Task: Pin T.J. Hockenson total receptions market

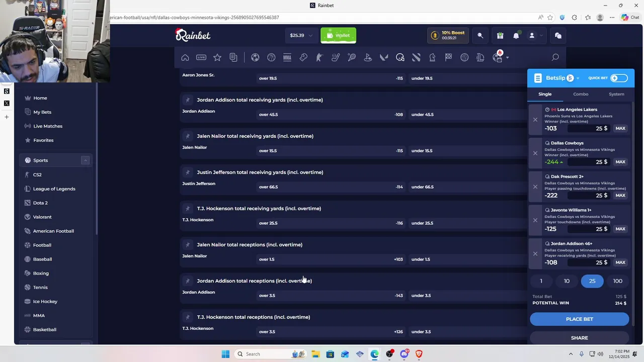Action: pyautogui.click(x=187, y=317)
